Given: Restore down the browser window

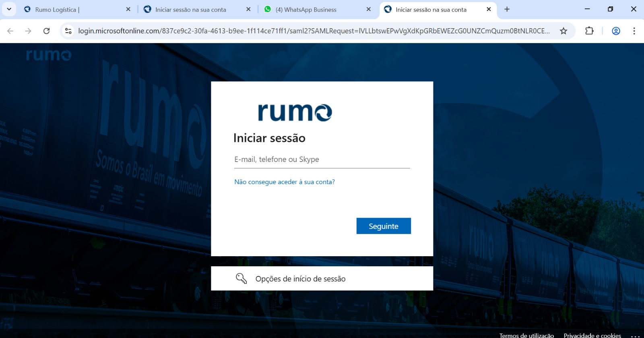Looking at the screenshot, I should pyautogui.click(x=610, y=9).
